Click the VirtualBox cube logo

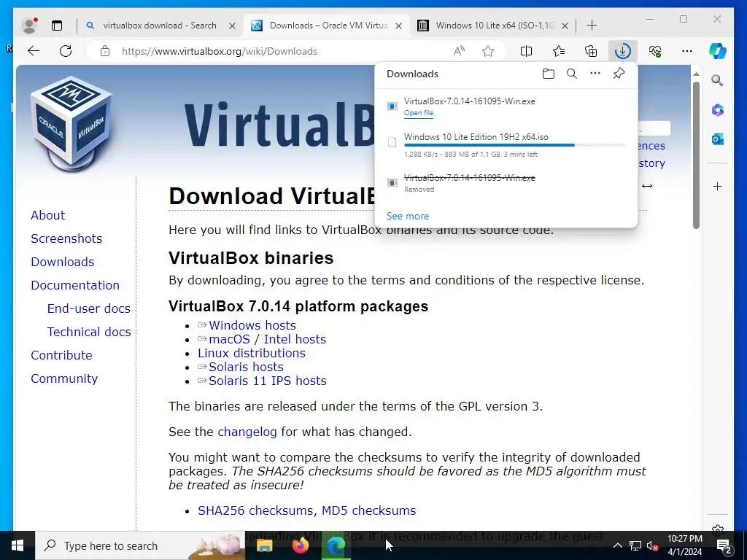pos(71,124)
